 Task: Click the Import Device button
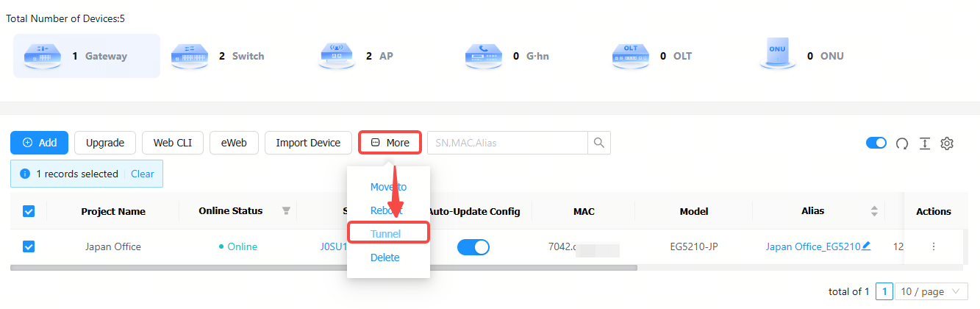(x=308, y=143)
